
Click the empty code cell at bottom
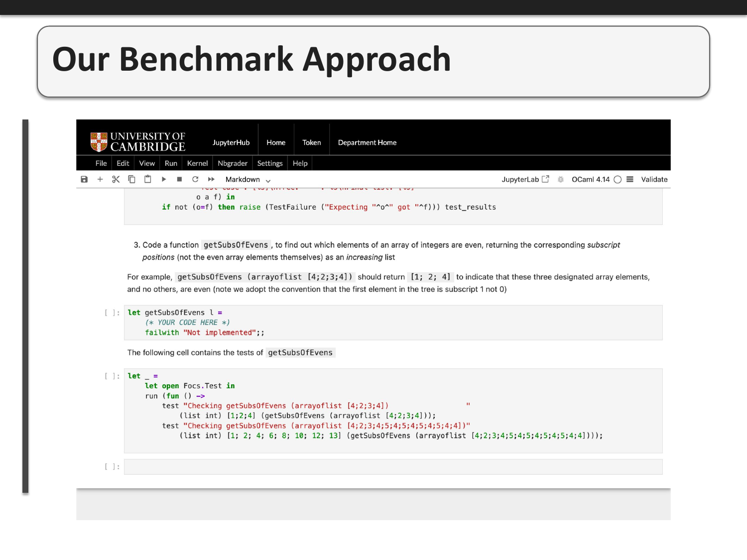point(393,467)
